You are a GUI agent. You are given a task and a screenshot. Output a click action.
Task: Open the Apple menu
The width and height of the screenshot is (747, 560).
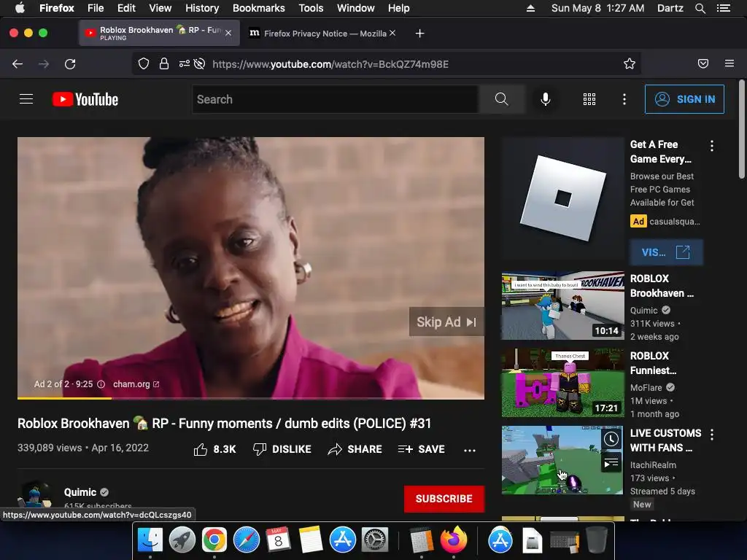(20, 8)
